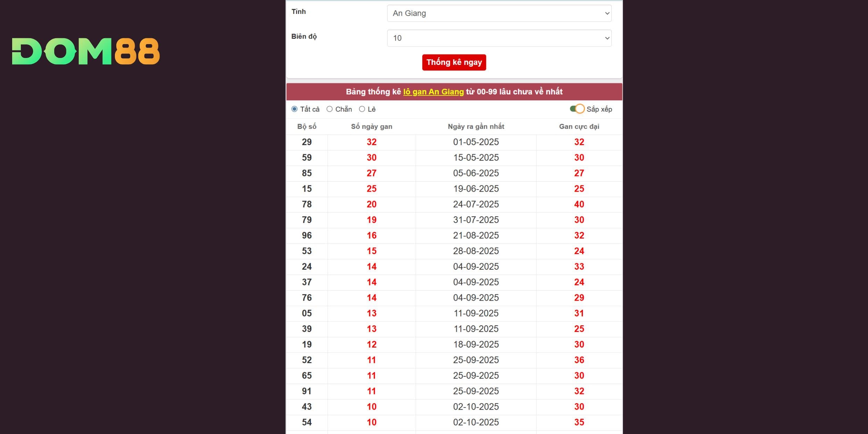Click the Bộ số column header
This screenshot has width=868, height=434.
[x=307, y=127]
